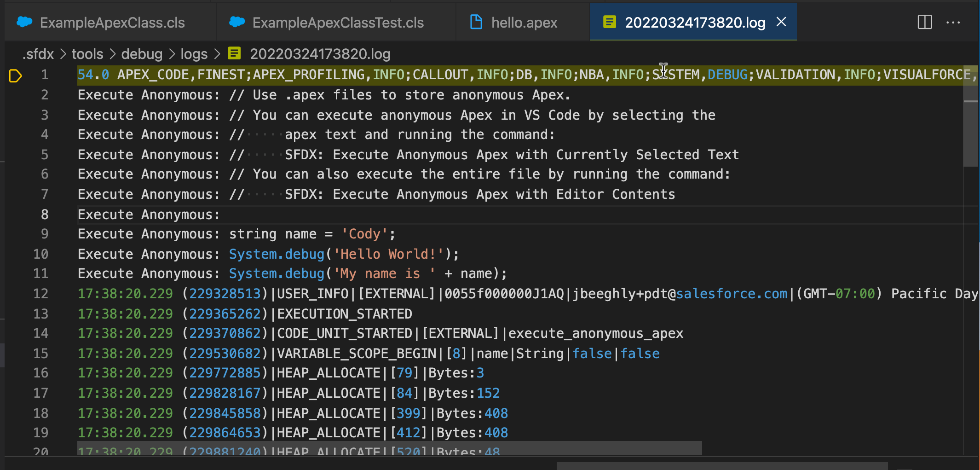Click the orange marker beside line 1
Image resolution: width=980 pixels, height=470 pixels.
point(15,75)
